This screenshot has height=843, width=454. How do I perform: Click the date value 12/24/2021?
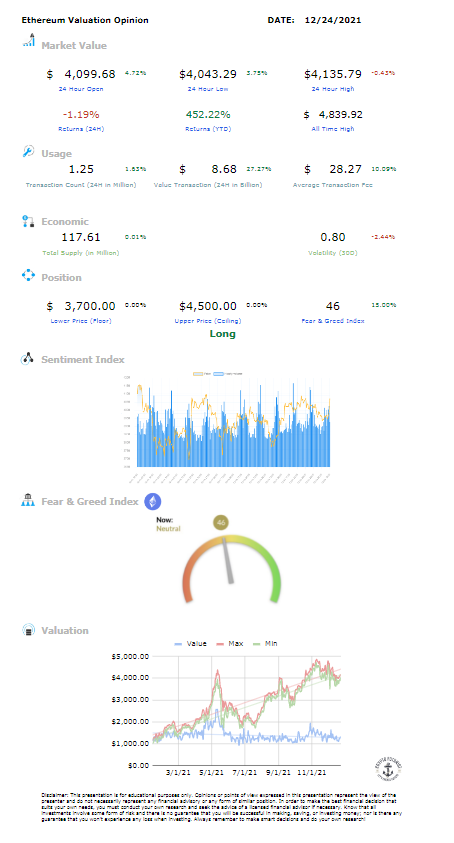(332, 20)
